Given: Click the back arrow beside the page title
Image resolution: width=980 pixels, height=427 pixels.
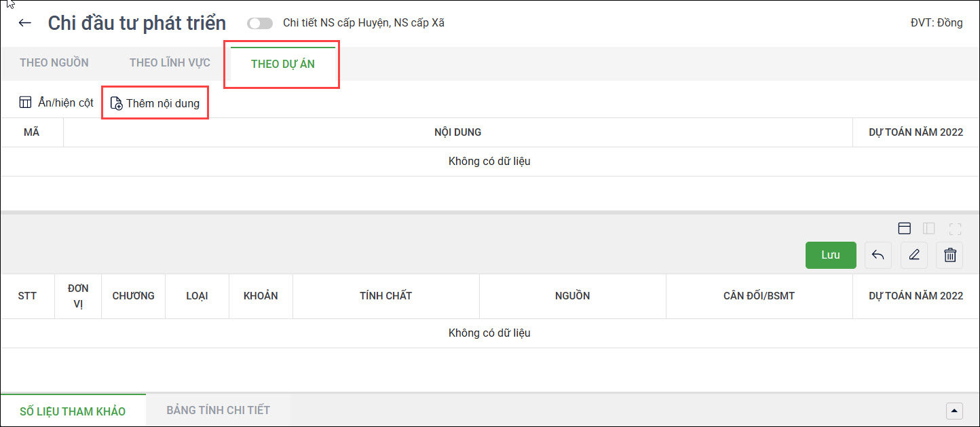Looking at the screenshot, I should coord(25,23).
